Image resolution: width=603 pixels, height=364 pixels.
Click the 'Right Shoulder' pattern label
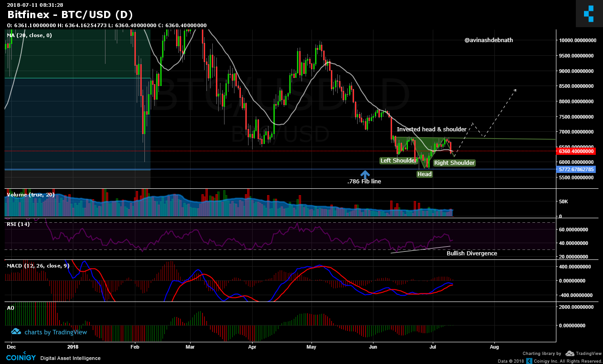point(454,163)
